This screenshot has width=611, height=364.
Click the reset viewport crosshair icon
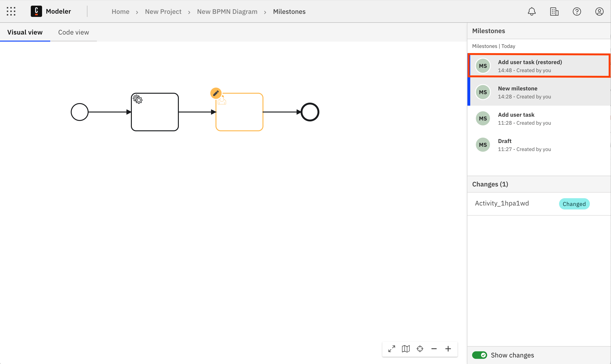coord(420,349)
